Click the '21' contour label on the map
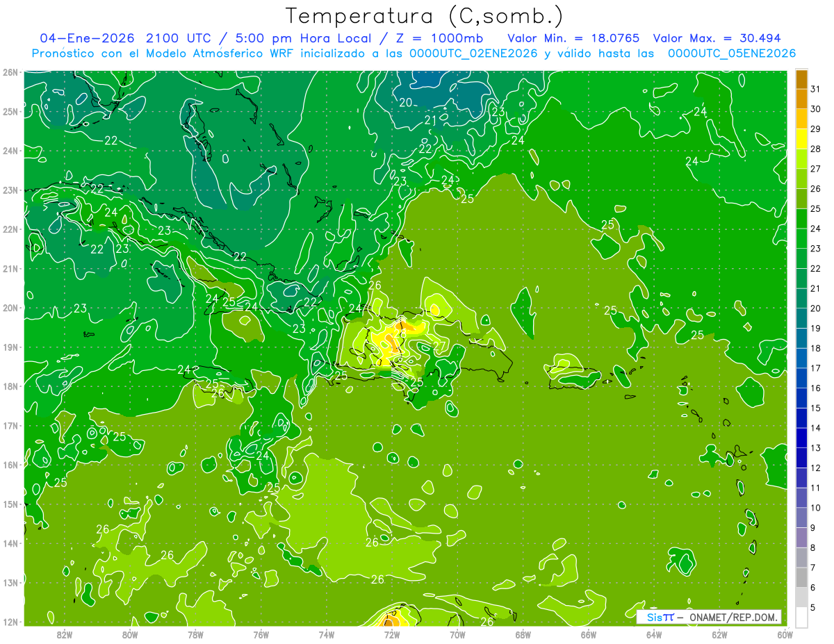 click(x=430, y=120)
